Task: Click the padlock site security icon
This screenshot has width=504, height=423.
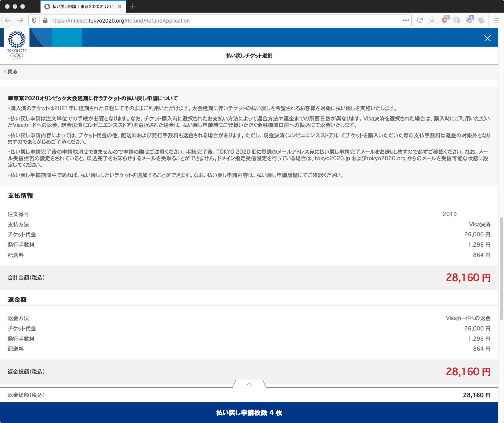Action: (x=45, y=21)
